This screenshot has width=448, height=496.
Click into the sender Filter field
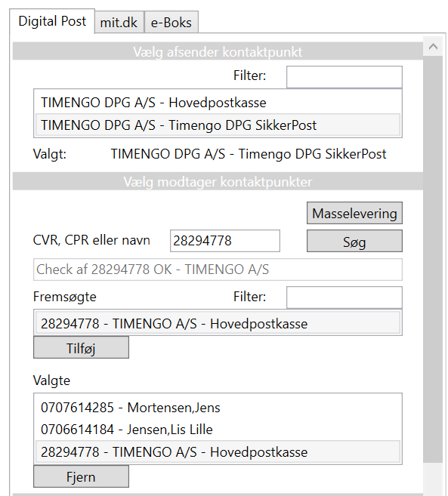(344, 77)
